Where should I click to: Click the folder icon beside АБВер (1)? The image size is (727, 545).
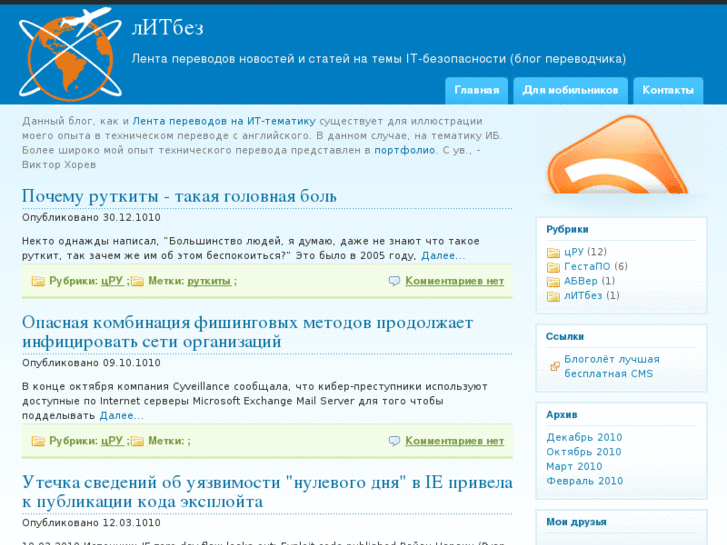tap(553, 282)
